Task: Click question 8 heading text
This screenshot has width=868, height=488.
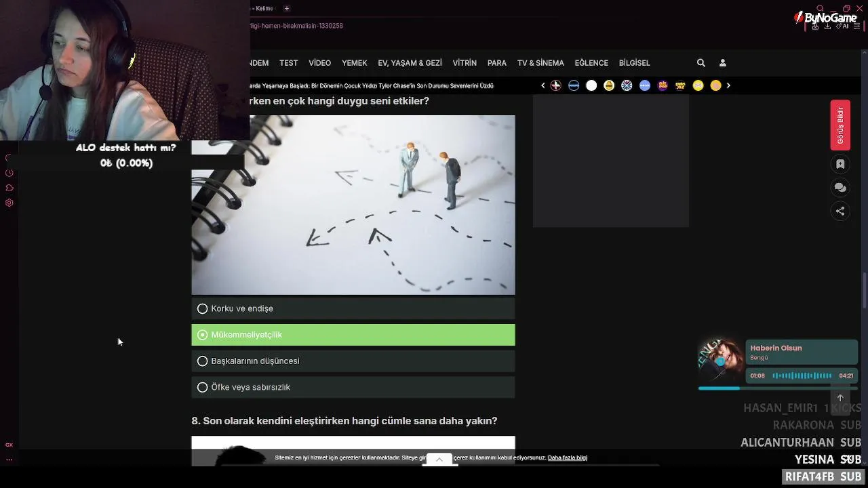Action: pyautogui.click(x=344, y=421)
